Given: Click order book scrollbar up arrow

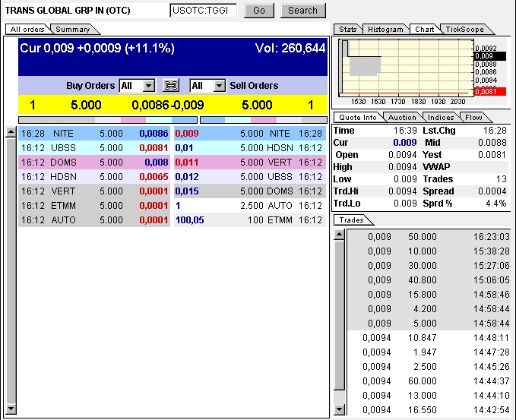Looking at the screenshot, I should [11, 132].
